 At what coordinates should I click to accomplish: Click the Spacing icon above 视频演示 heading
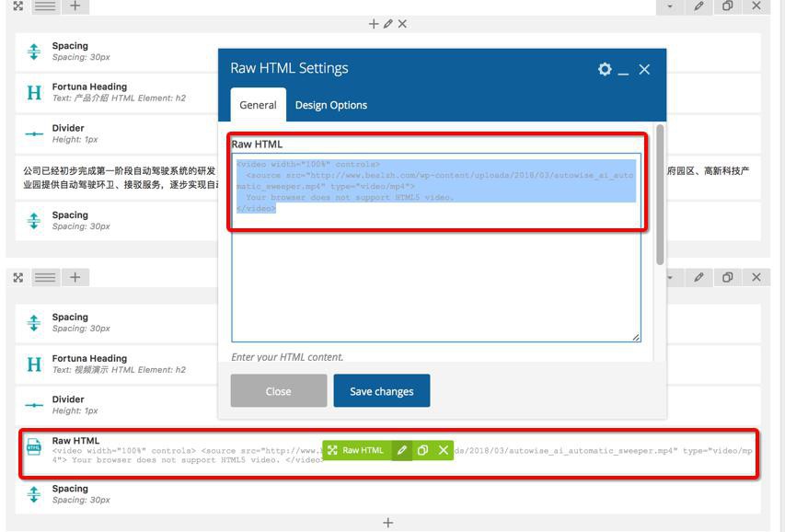pyautogui.click(x=34, y=323)
